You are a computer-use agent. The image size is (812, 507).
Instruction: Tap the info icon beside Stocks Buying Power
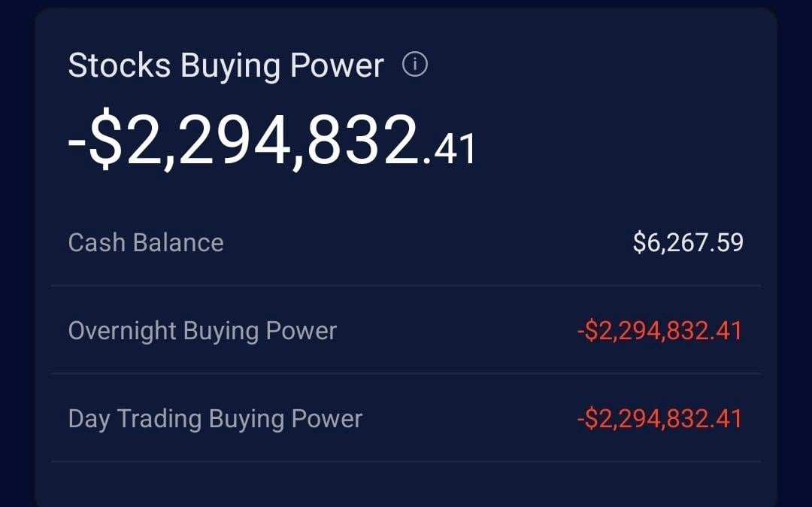click(414, 65)
